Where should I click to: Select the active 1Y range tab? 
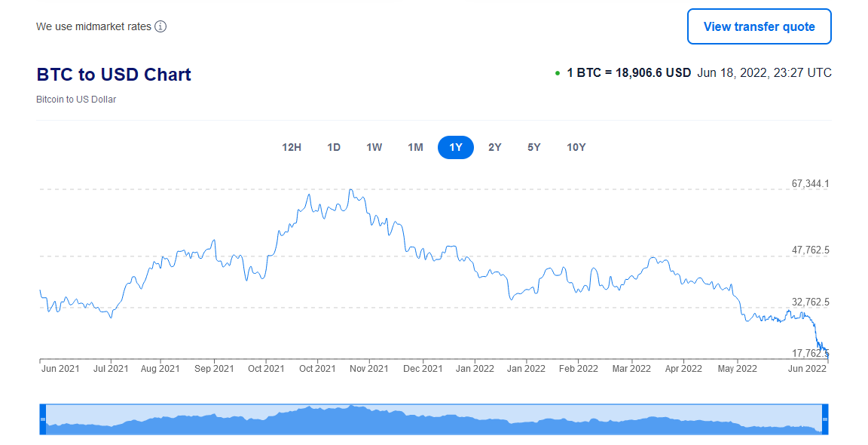[x=456, y=147]
